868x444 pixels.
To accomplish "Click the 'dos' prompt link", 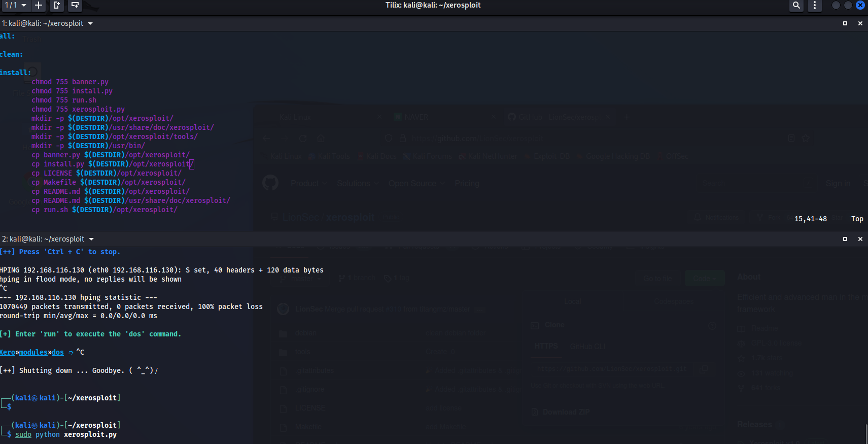I will (x=58, y=352).
